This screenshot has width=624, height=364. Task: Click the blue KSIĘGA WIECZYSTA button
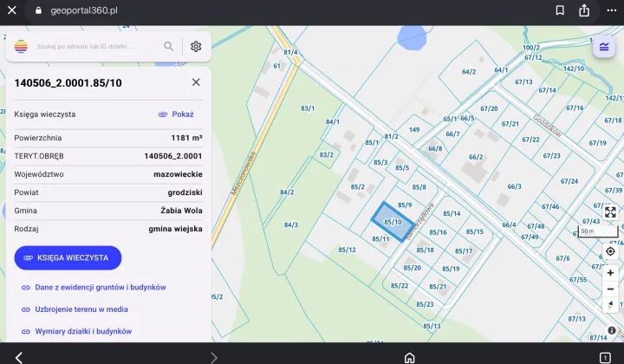(68, 257)
